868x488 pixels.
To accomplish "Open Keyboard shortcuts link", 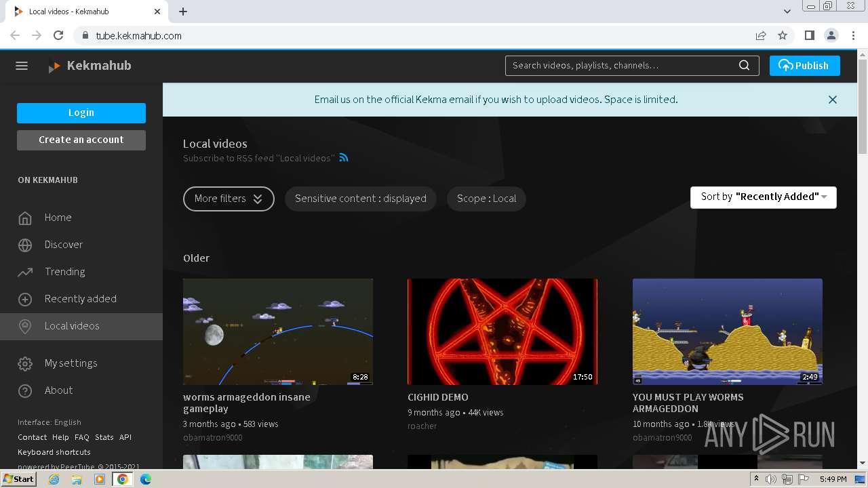I will pyautogui.click(x=54, y=452).
